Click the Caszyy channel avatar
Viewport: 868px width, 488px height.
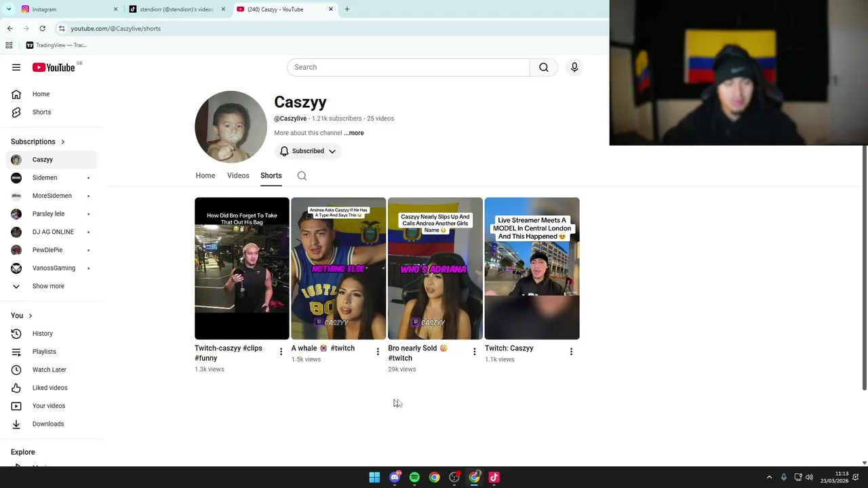point(231,127)
